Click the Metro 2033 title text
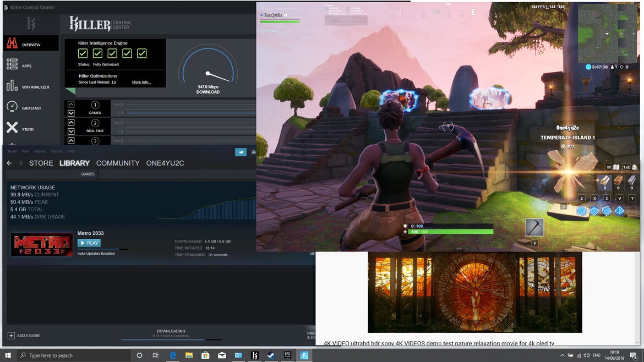Viewport: 644px width, 362px height. [90, 233]
